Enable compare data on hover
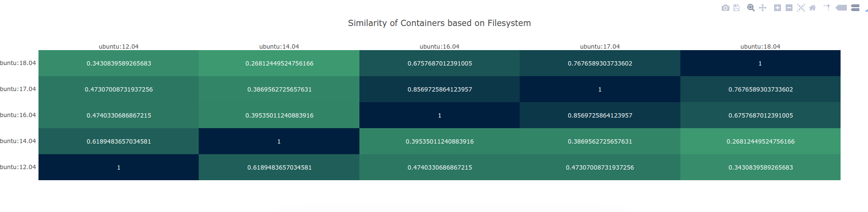This screenshot has width=868, height=212. (x=855, y=8)
